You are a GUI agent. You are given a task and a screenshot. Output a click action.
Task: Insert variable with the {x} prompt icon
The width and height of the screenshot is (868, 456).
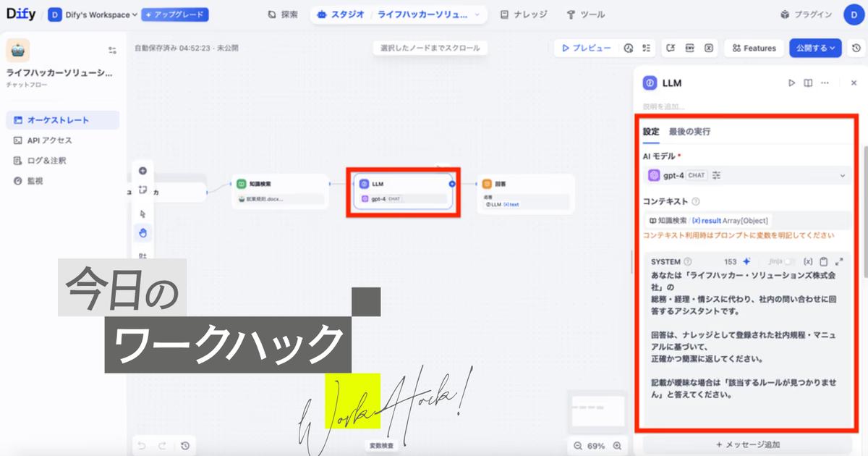[x=809, y=262]
